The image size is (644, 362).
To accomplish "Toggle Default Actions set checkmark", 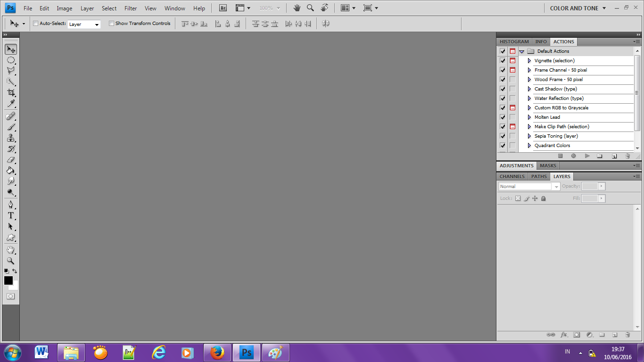I will [x=503, y=51].
